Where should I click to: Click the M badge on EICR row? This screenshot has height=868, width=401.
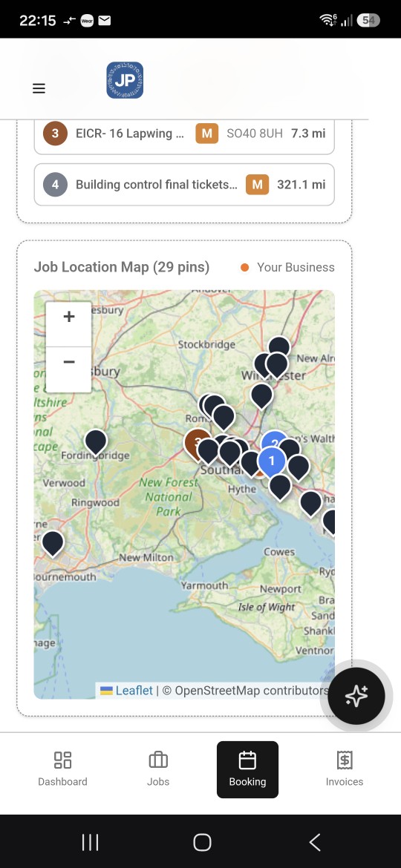(x=207, y=134)
